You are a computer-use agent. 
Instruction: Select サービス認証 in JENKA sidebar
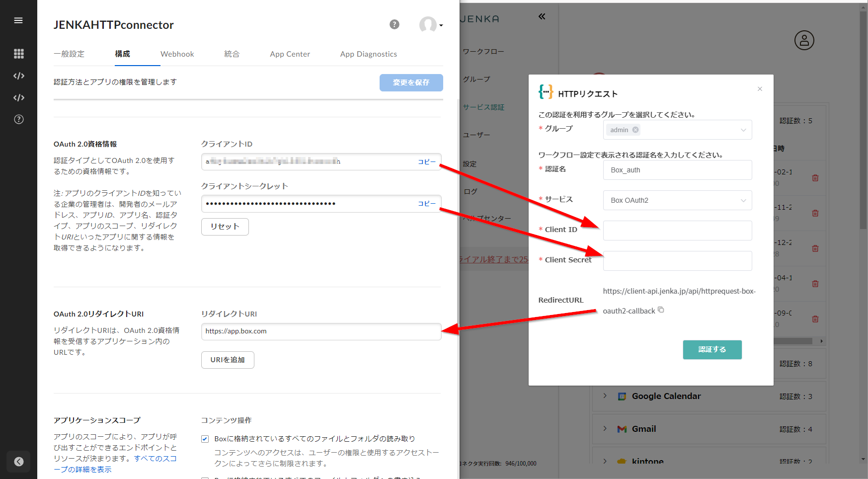coord(483,107)
